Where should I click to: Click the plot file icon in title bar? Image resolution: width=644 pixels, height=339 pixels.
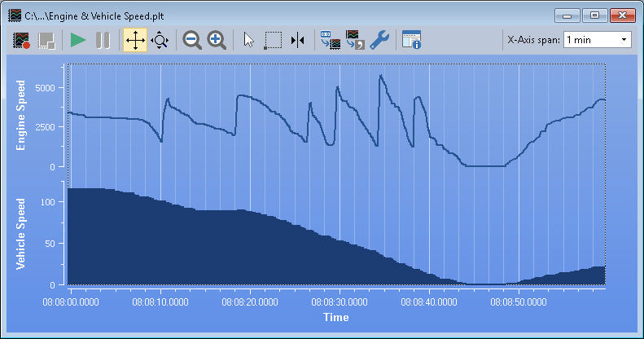coord(15,16)
